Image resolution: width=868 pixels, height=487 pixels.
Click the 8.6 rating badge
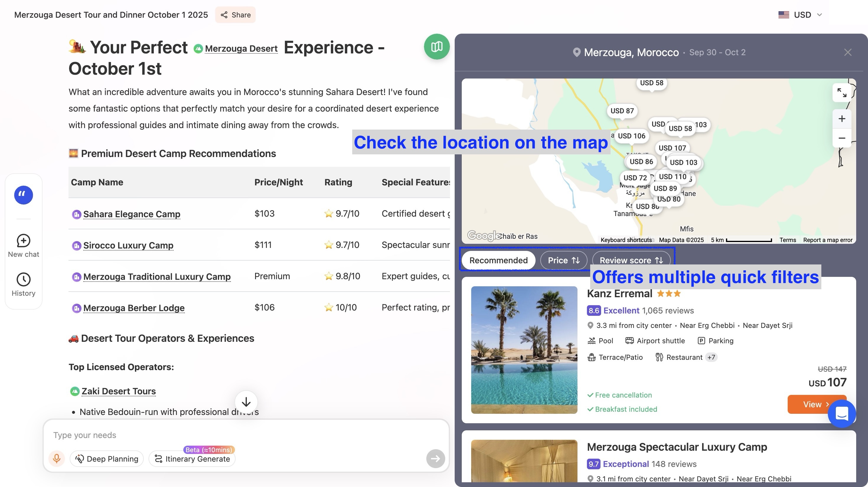(593, 310)
